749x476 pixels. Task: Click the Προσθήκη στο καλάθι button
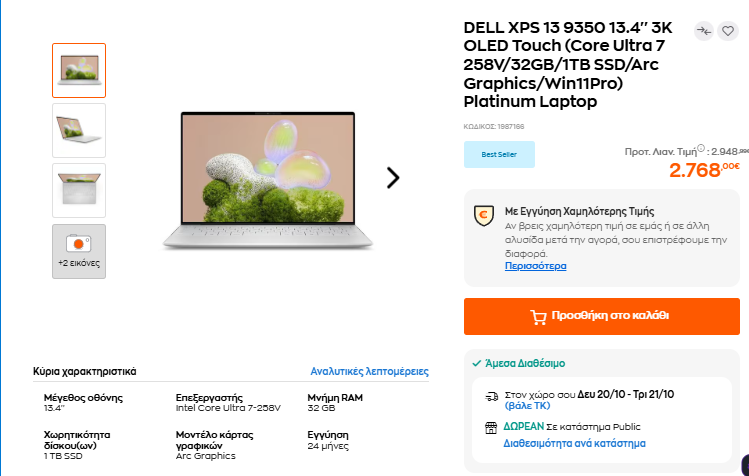click(x=601, y=316)
